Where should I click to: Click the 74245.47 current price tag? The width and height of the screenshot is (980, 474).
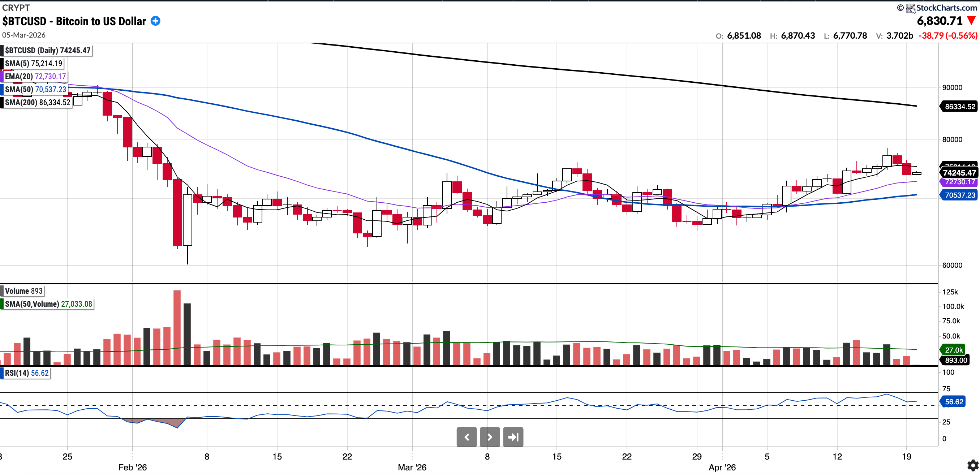click(959, 173)
